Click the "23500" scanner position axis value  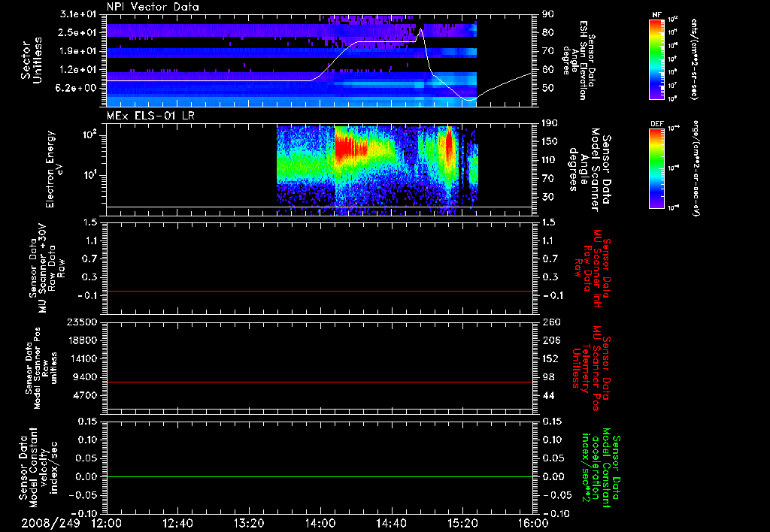tap(80, 322)
